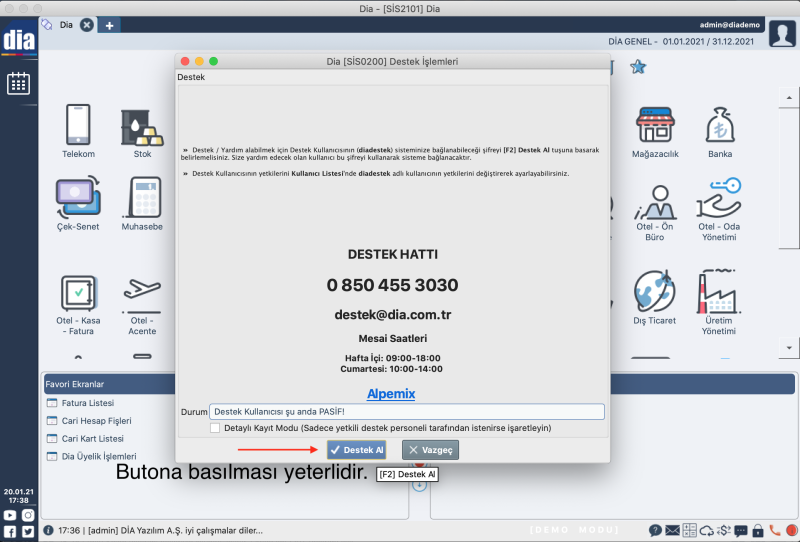Viewport: 800px width, 542px height.
Task: Click the help question mark status icon
Action: (655, 530)
